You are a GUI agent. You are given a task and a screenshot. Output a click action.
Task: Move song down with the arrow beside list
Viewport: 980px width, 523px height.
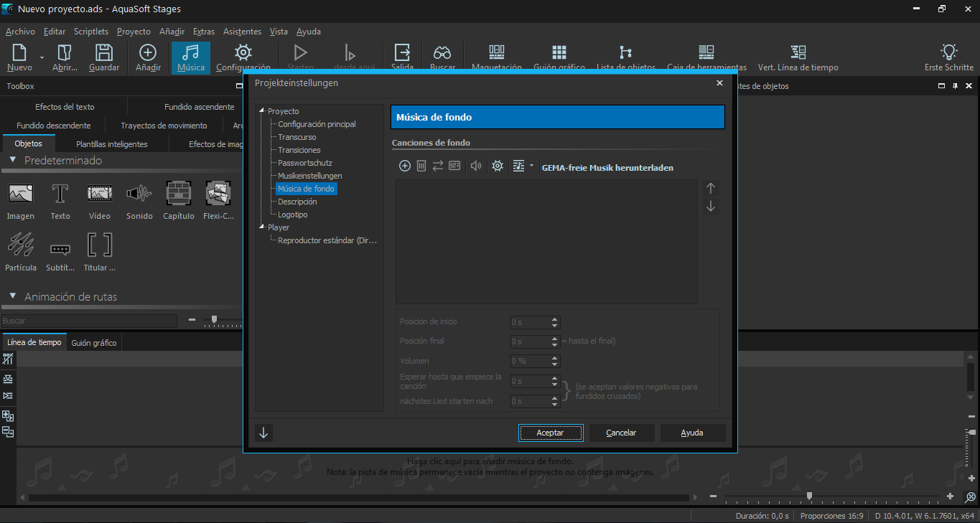coord(711,206)
